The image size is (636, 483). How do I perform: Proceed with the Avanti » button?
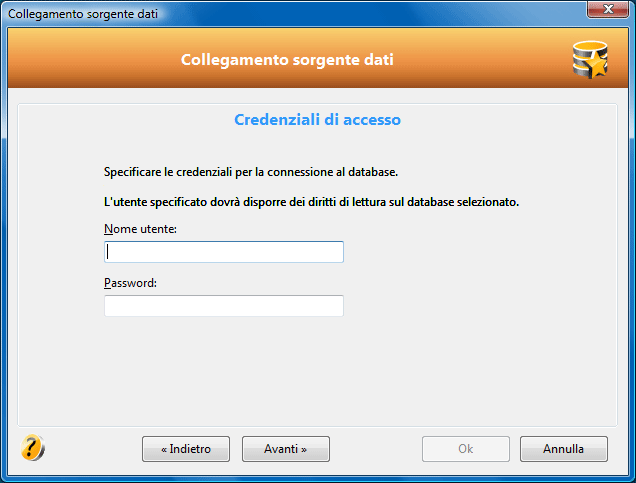point(286,449)
